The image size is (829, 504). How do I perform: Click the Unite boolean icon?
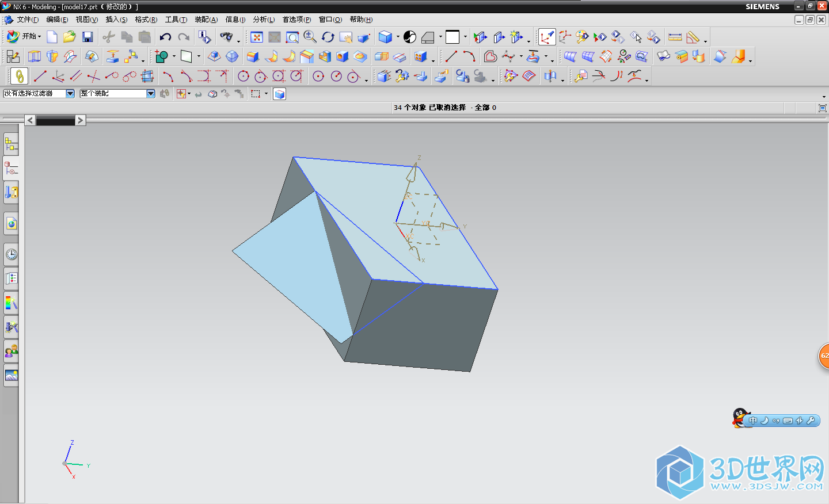pyautogui.click(x=162, y=56)
